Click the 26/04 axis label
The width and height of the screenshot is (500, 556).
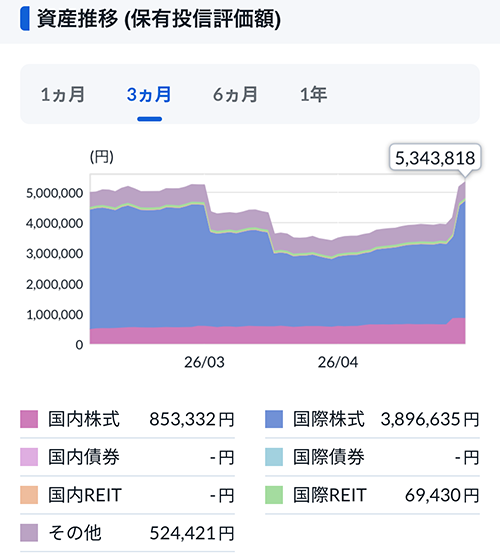click(x=338, y=362)
